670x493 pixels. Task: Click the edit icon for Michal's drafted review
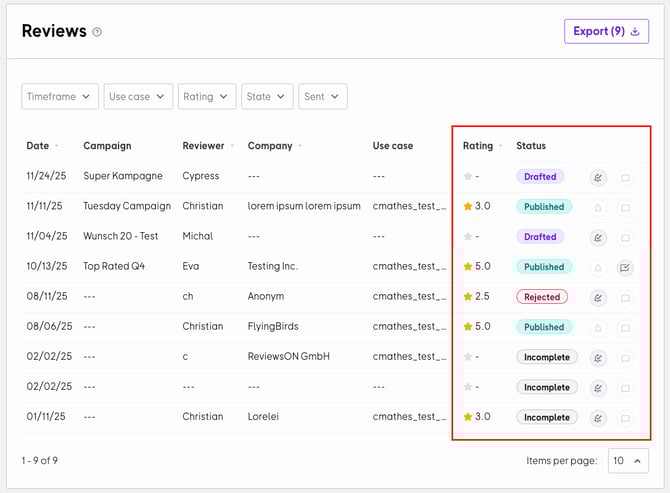(598, 238)
